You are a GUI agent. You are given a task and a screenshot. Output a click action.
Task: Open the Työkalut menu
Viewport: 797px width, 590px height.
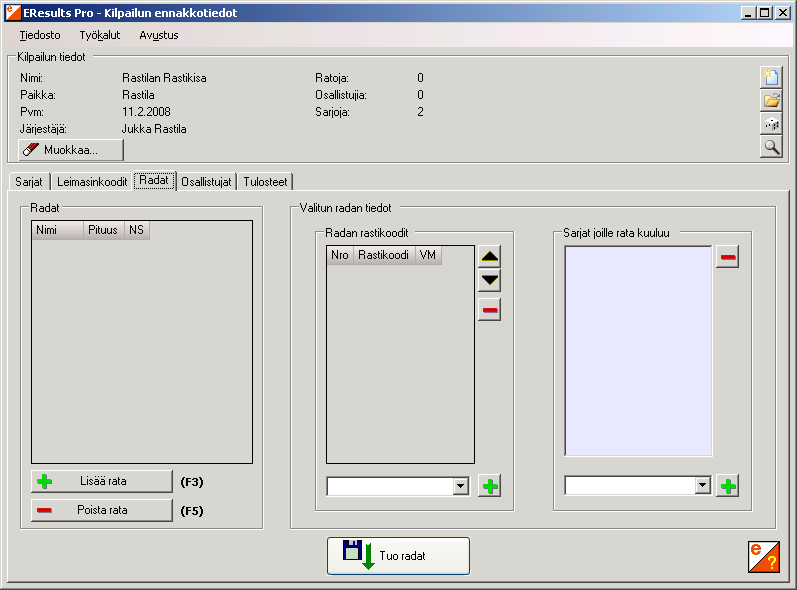pyautogui.click(x=100, y=35)
